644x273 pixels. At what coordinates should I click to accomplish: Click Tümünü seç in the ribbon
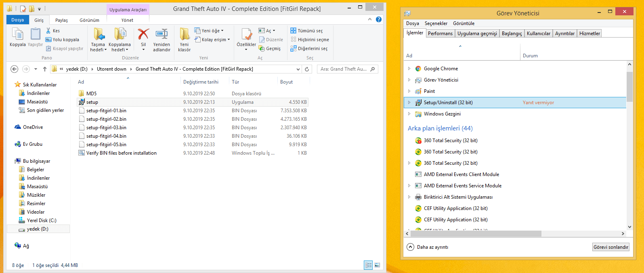[x=306, y=31]
